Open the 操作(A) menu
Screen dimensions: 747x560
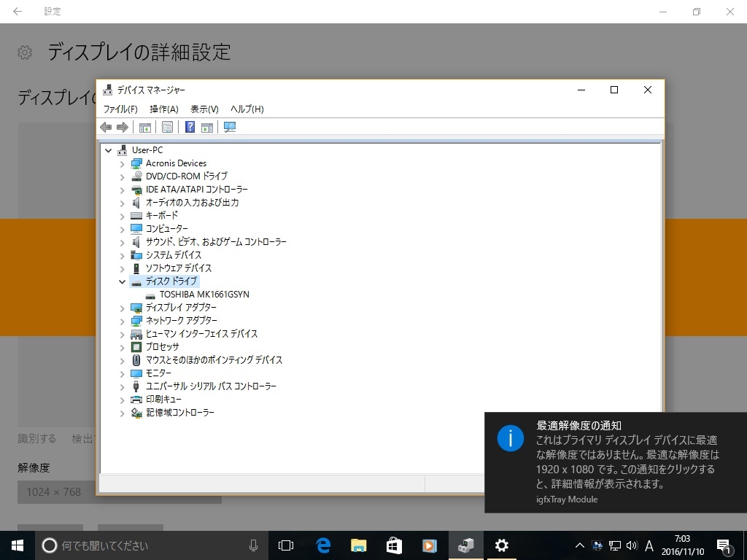click(164, 109)
